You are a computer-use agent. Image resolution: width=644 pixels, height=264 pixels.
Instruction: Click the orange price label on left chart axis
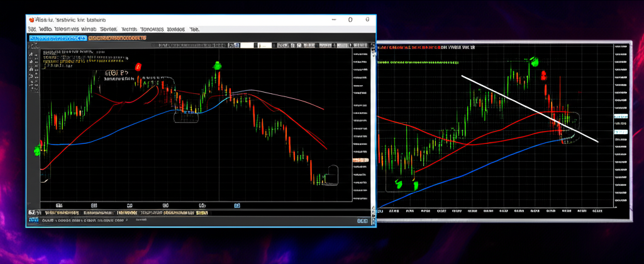click(360, 161)
